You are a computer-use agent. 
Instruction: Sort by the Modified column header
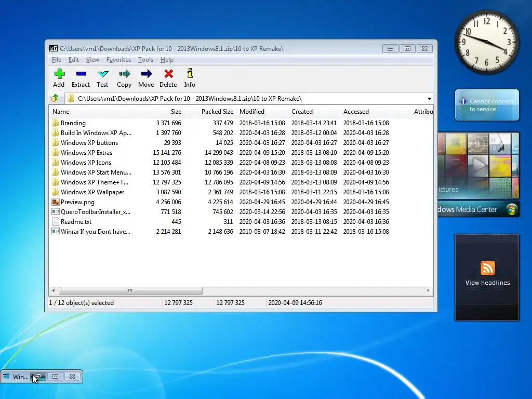point(262,111)
